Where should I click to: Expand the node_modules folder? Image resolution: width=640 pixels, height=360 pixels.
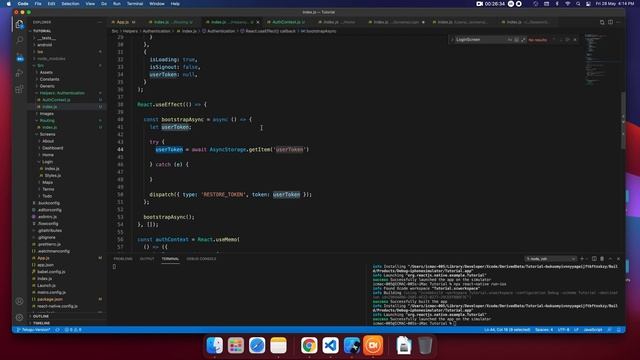(51, 59)
